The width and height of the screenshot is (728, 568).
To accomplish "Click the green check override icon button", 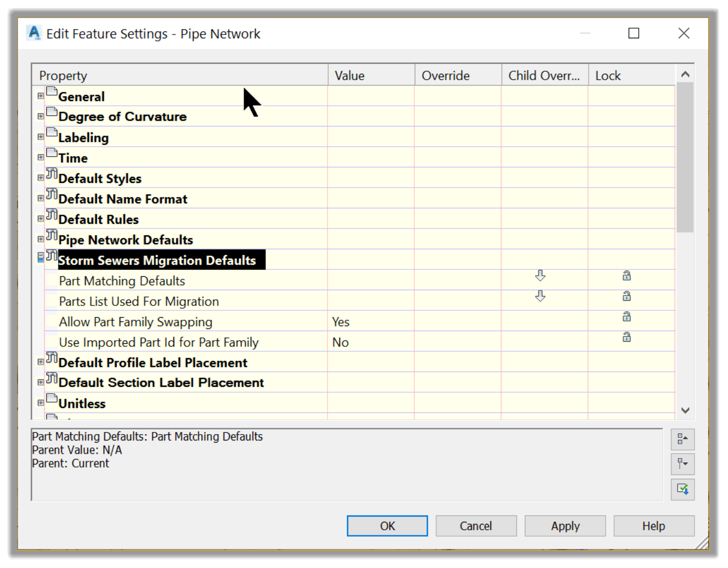I will (683, 489).
